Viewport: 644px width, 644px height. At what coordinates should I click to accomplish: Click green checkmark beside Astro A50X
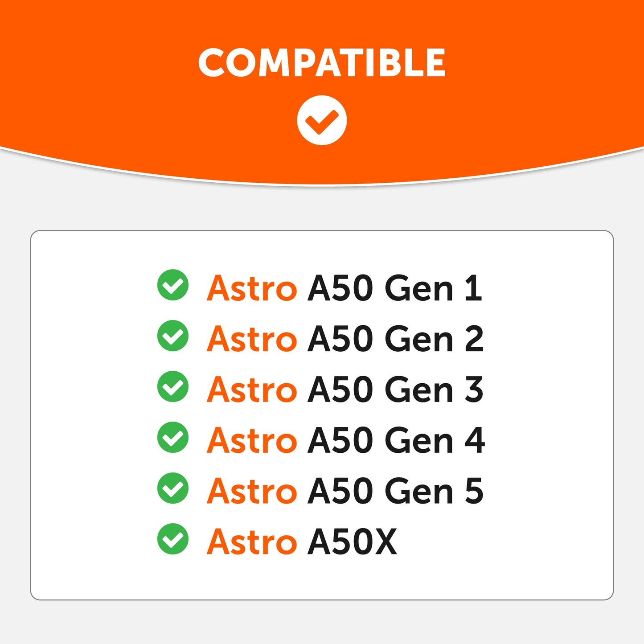point(173,539)
